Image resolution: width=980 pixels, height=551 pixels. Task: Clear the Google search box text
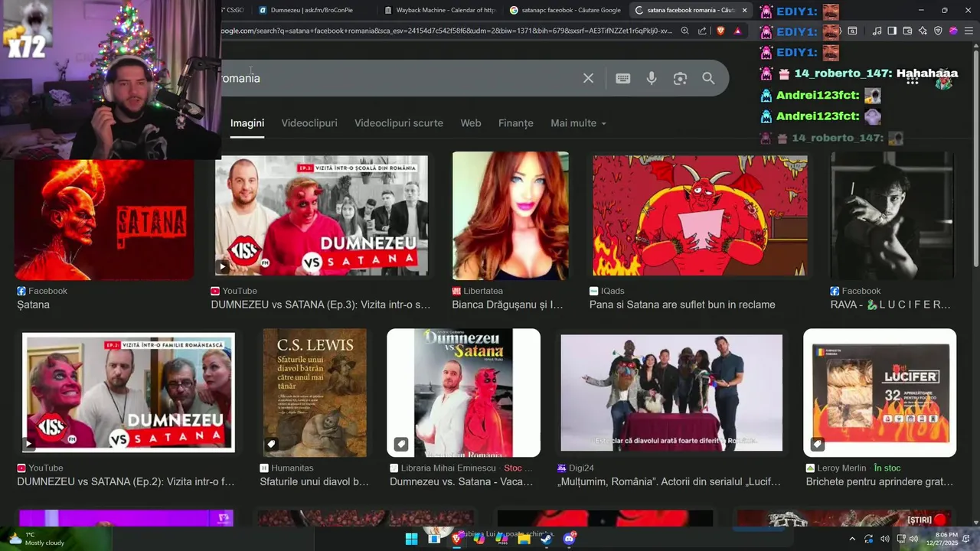click(x=588, y=78)
